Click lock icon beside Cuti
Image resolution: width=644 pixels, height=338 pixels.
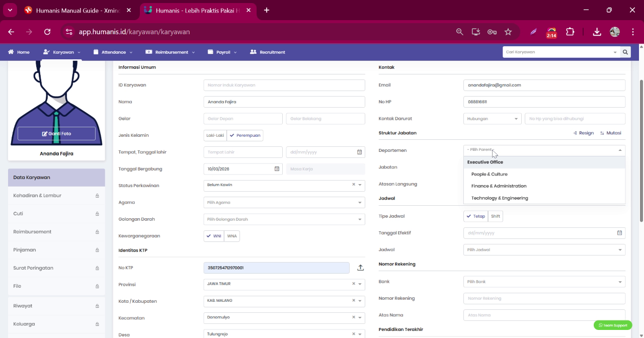click(97, 214)
